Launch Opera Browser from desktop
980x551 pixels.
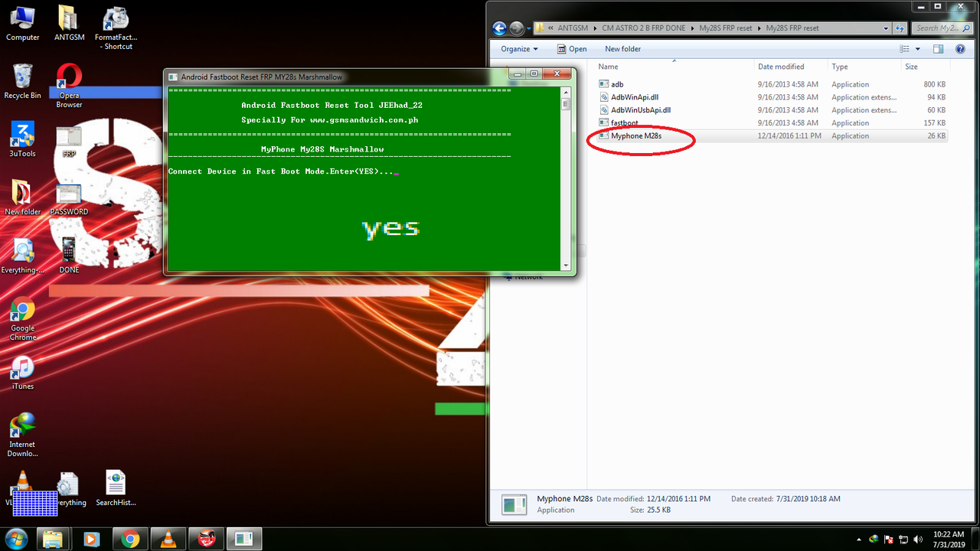(69, 85)
